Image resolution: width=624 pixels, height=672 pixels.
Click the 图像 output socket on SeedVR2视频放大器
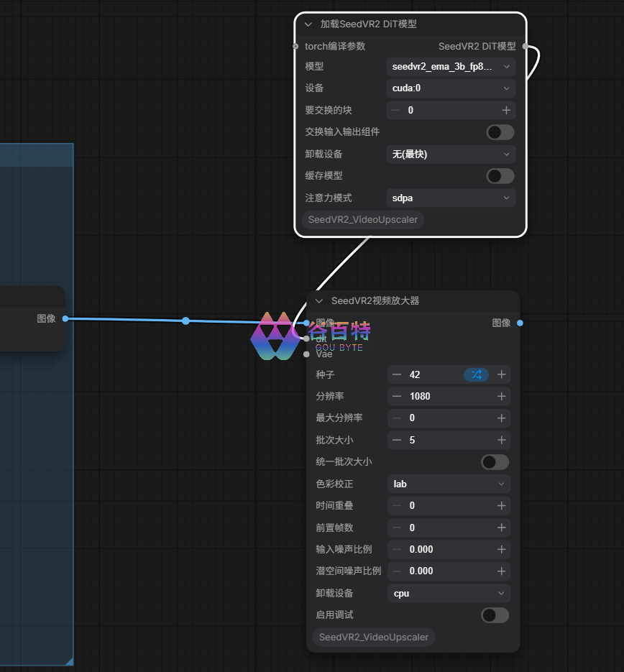520,323
